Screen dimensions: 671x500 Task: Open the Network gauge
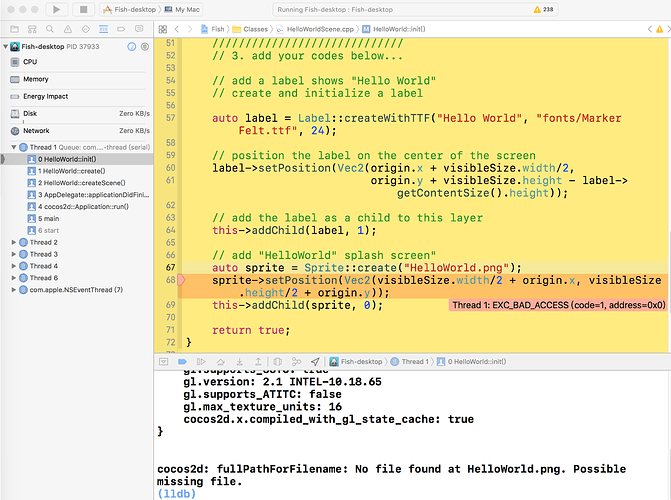[77, 131]
